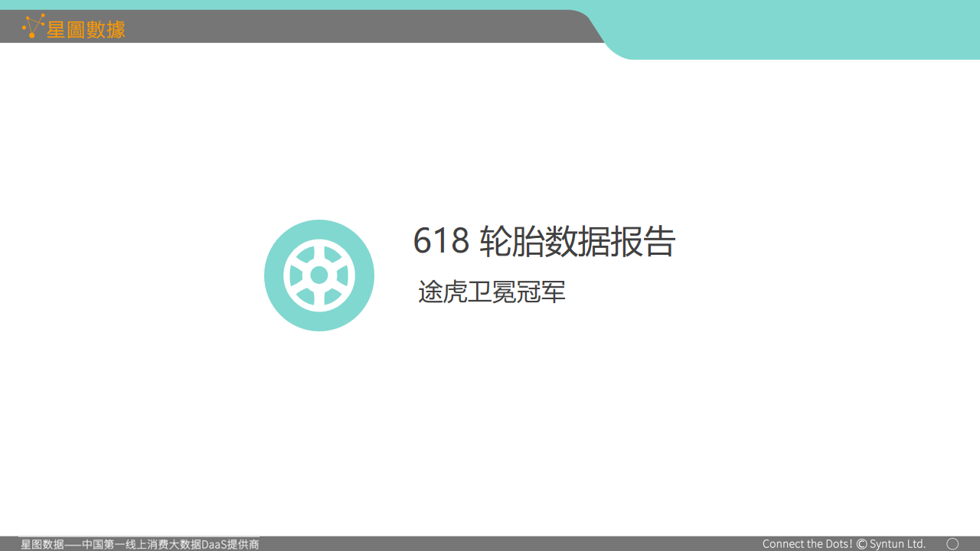Click the orange constellation logo icon
This screenshot has width=980, height=551.
pyautogui.click(x=33, y=27)
